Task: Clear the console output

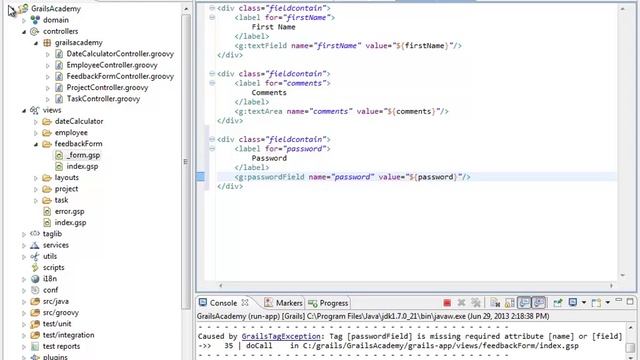Action: click(x=495, y=303)
